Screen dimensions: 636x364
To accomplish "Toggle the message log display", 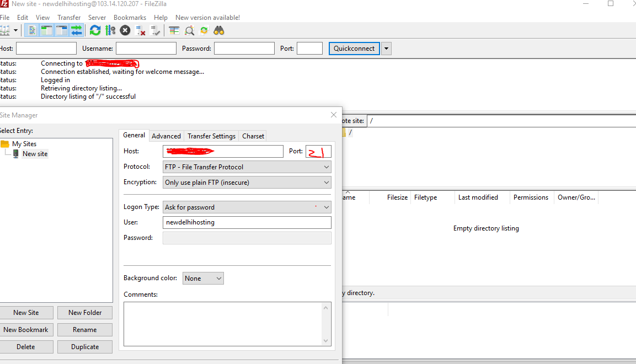I will coord(31,30).
